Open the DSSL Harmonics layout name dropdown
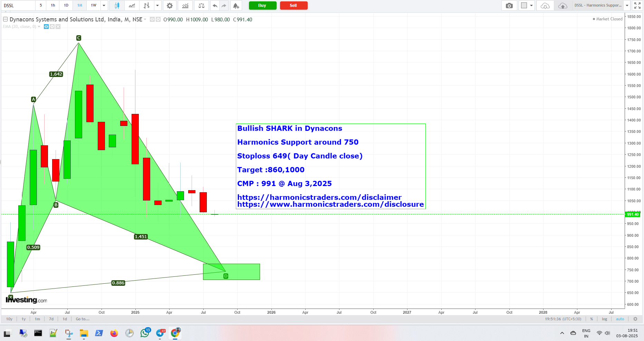644x341 pixels. pos(627,6)
